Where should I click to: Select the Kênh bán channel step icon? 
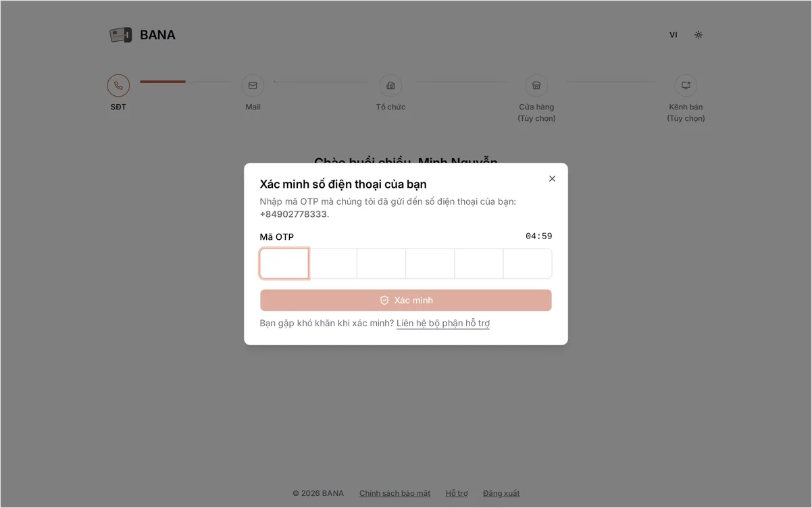click(x=686, y=86)
